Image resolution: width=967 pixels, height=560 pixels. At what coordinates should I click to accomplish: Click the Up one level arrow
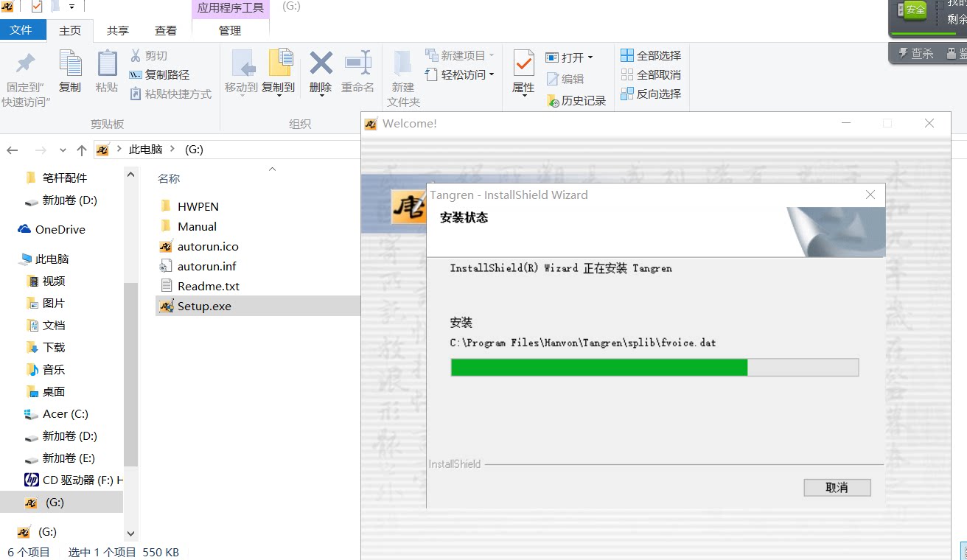point(82,150)
